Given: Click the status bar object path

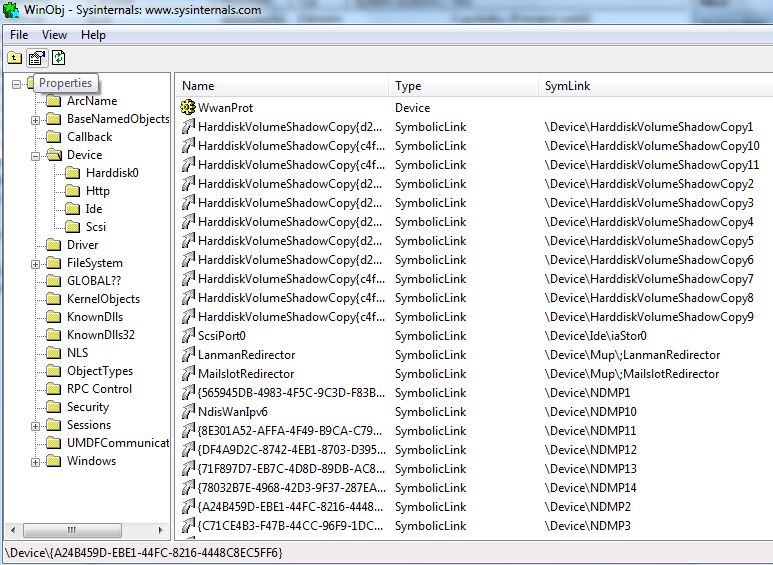Looking at the screenshot, I should pyautogui.click(x=143, y=552).
